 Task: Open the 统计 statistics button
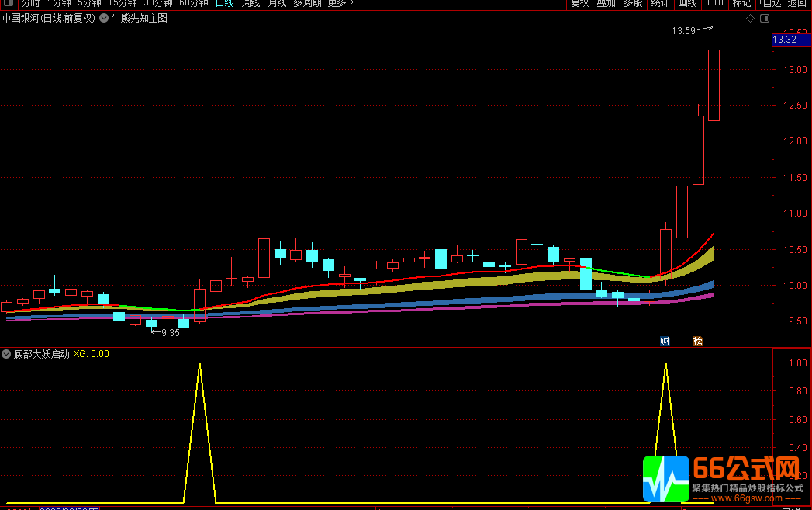point(660,3)
